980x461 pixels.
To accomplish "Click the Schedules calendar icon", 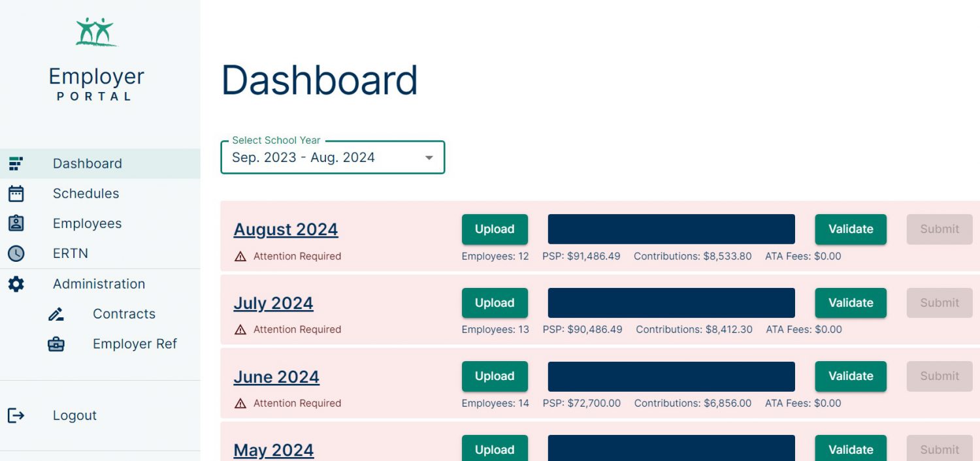I will (x=16, y=193).
